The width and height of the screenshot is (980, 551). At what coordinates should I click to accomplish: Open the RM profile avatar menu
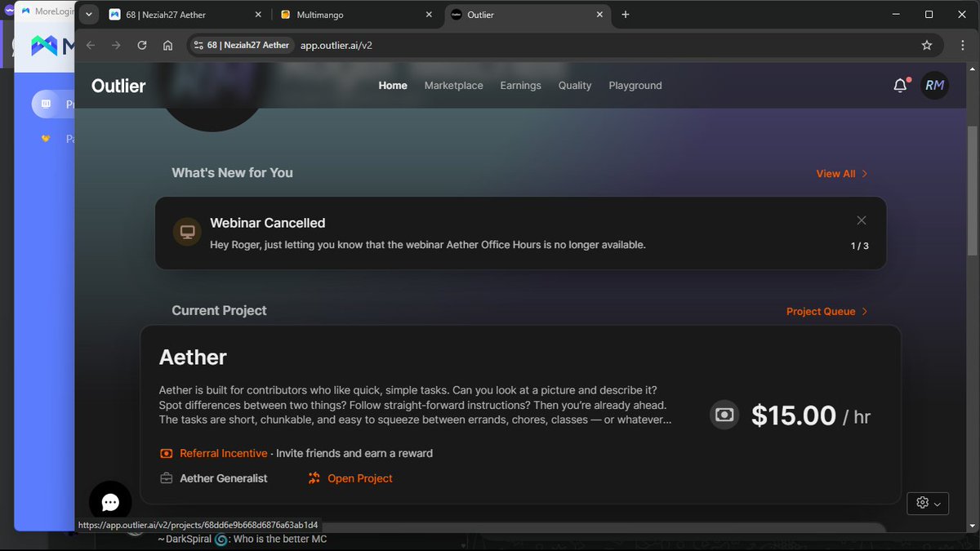[x=934, y=85]
